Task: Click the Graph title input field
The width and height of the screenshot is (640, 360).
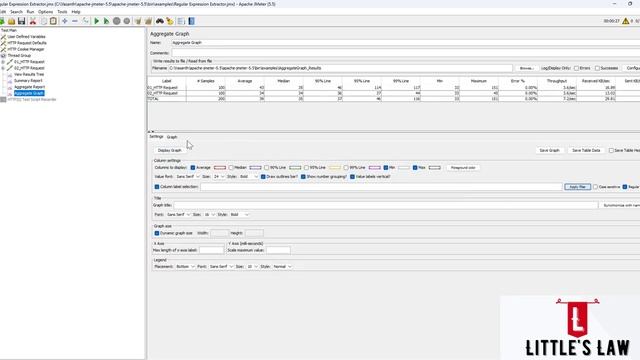Action: pyautogui.click(x=386, y=205)
